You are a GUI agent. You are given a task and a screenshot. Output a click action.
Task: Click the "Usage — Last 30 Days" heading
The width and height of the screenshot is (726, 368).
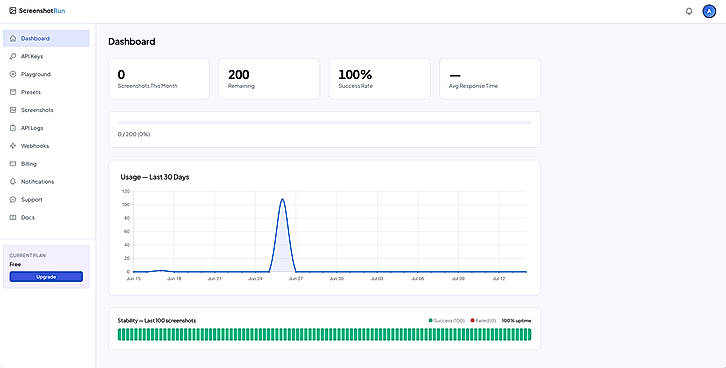pyautogui.click(x=155, y=177)
